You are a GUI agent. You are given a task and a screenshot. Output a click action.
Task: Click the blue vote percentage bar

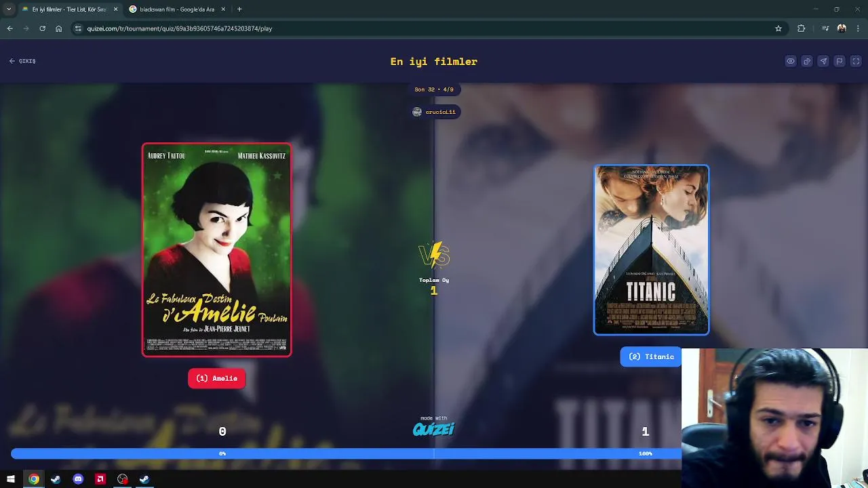tap(346, 453)
